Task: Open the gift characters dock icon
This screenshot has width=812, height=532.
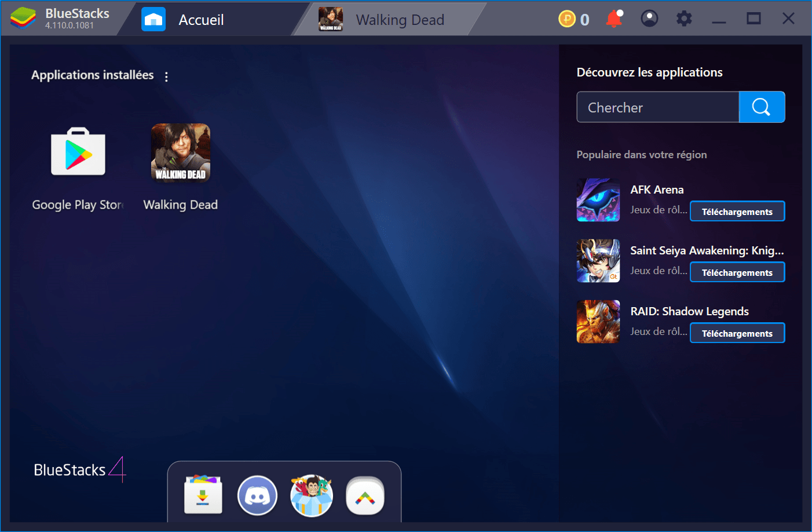Action: [x=312, y=495]
